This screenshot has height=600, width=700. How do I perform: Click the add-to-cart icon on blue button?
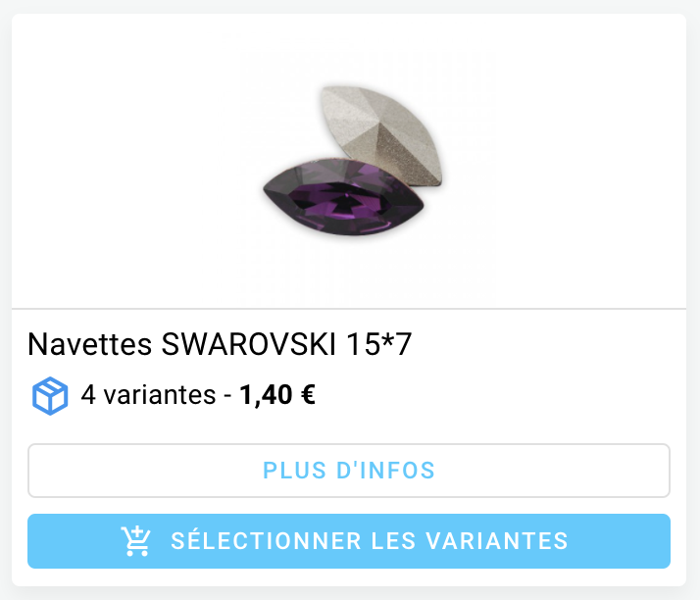point(135,541)
